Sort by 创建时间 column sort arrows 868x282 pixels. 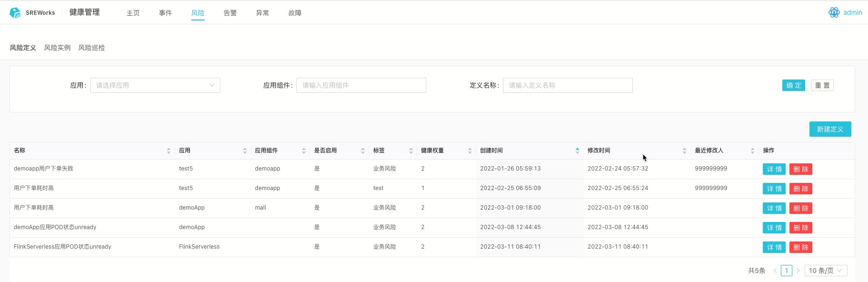[x=577, y=151]
